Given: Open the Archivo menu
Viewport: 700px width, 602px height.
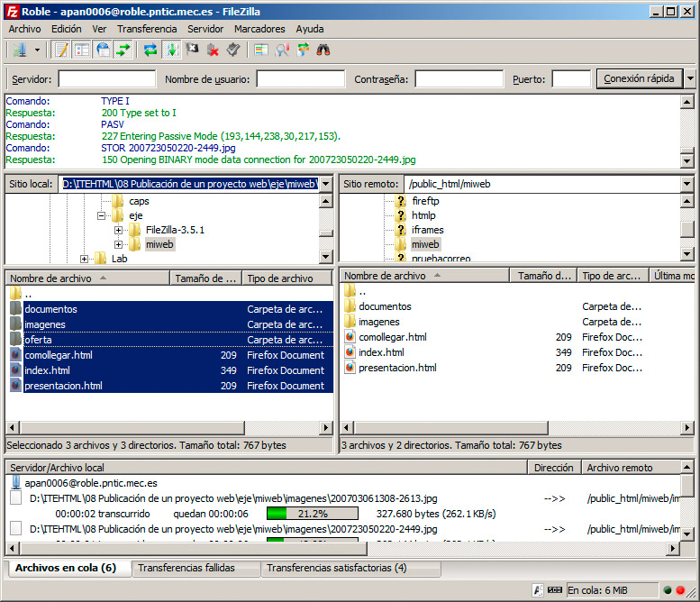Looking at the screenshot, I should coord(24,29).
